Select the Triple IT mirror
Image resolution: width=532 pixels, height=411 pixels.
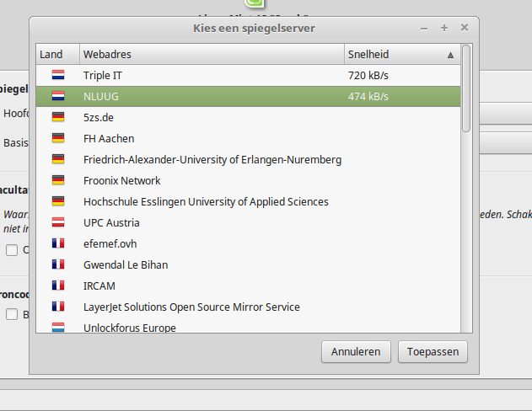click(x=248, y=75)
